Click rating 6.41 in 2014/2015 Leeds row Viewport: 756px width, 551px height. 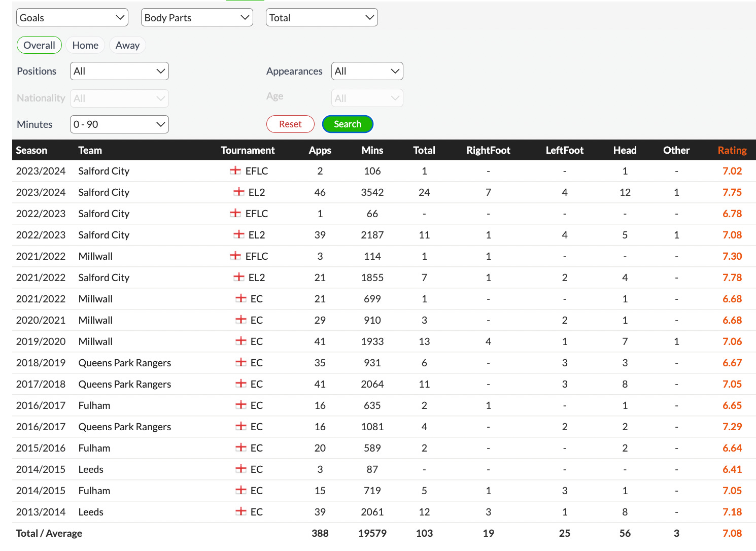point(732,469)
